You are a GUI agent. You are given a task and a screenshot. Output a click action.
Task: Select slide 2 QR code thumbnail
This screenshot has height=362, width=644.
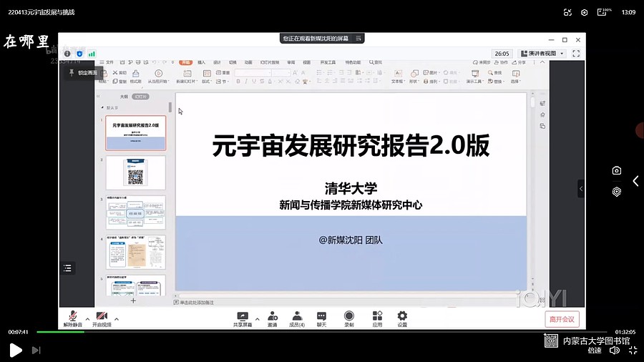[135, 172]
